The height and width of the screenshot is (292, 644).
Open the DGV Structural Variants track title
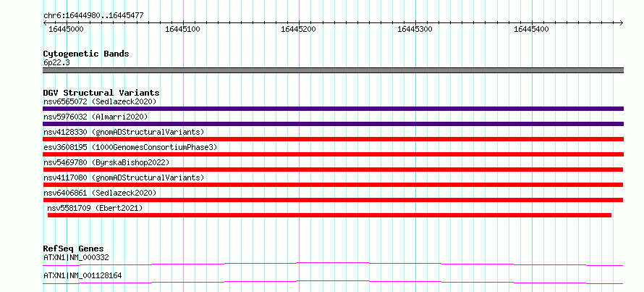coord(101,93)
